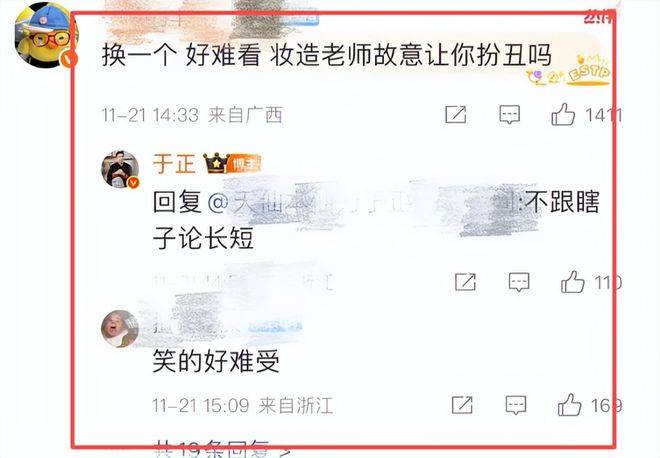
Task: View 于正's avatar photo
Action: pyautogui.click(x=120, y=168)
